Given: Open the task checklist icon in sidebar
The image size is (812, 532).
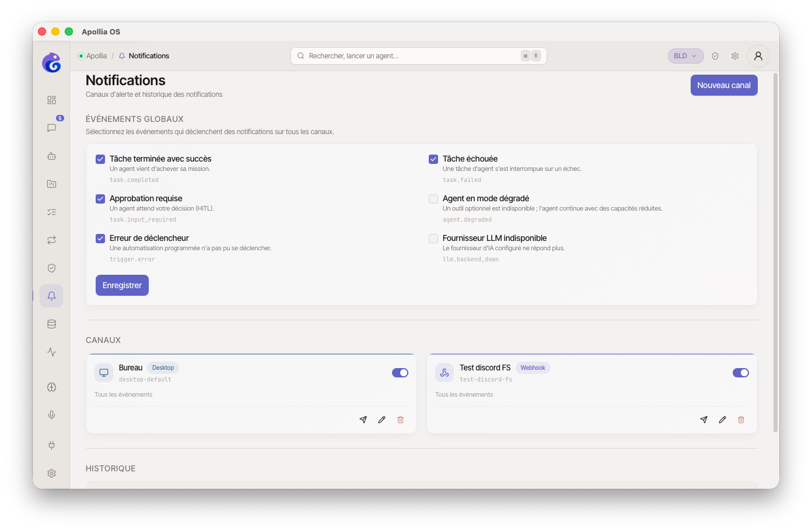Looking at the screenshot, I should 51,212.
